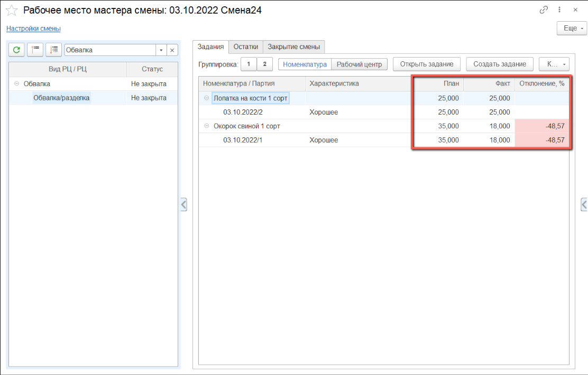Switch to the Остатки tab
This screenshot has height=375, width=588.
click(245, 46)
